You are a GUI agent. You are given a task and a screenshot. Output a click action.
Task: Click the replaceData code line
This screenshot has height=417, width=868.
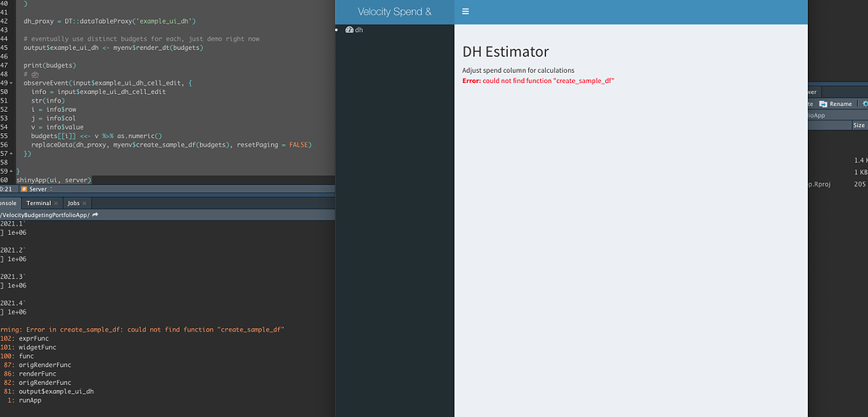click(171, 145)
